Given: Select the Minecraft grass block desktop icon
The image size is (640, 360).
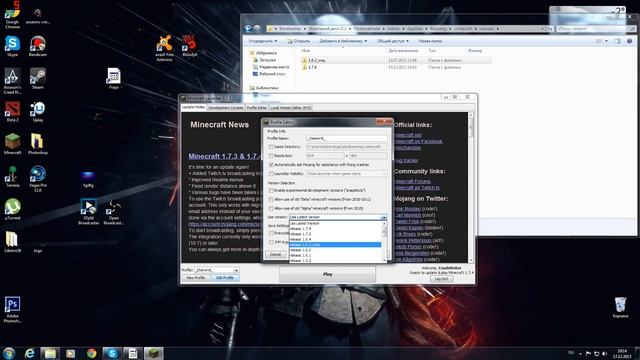Looking at the screenshot, I should (x=12, y=144).
